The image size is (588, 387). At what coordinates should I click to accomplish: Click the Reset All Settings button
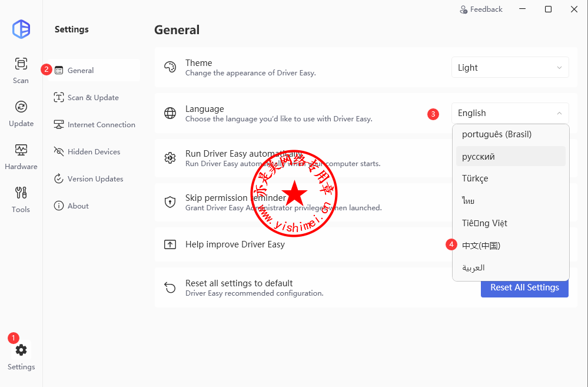pos(524,287)
